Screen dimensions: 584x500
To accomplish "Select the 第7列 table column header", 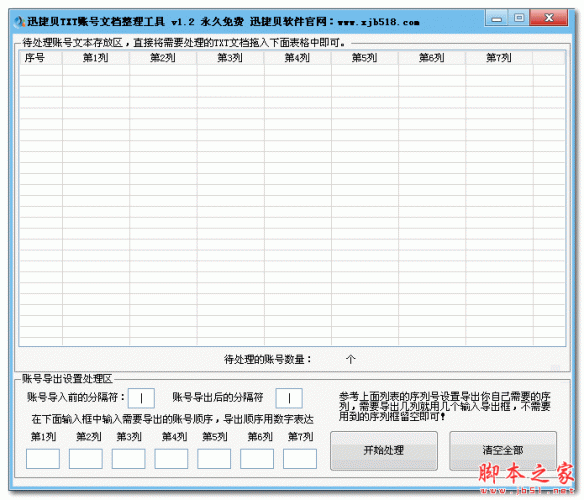I will coord(499,58).
